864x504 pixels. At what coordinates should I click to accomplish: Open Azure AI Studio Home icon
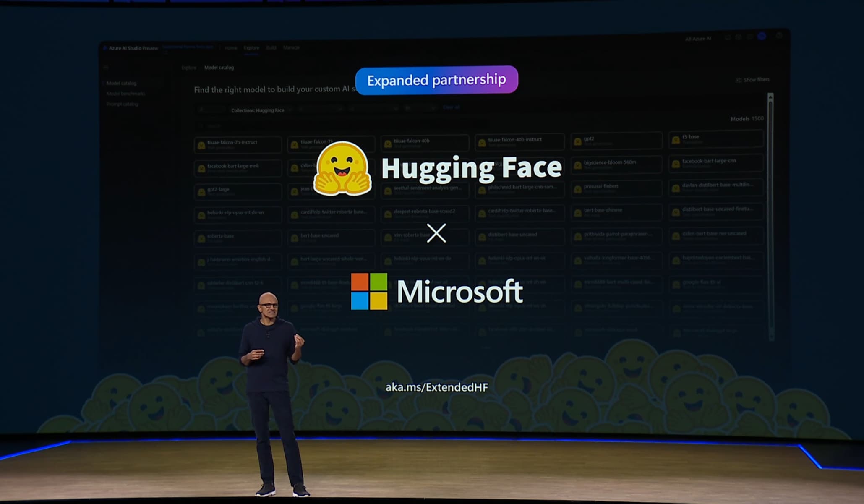(231, 47)
